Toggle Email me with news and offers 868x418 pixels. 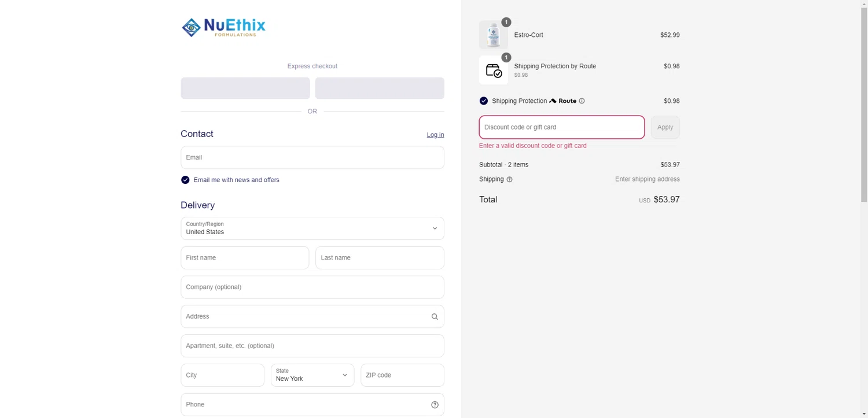(185, 180)
